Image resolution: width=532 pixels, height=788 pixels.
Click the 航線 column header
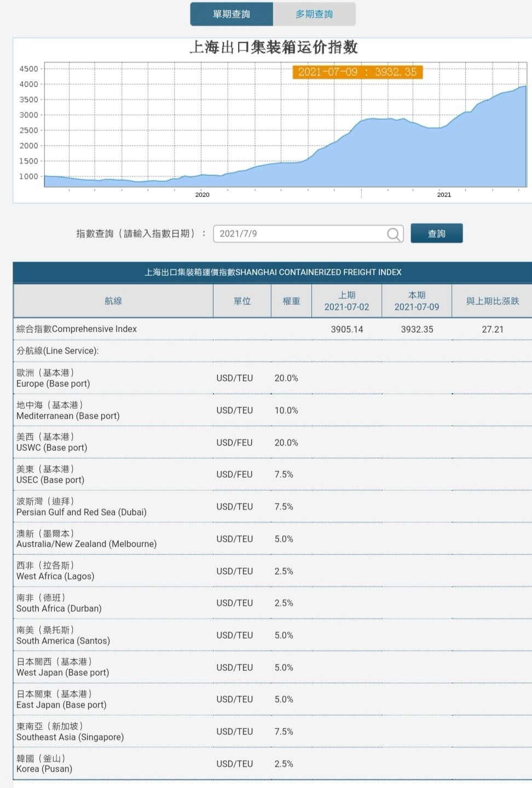point(113,301)
